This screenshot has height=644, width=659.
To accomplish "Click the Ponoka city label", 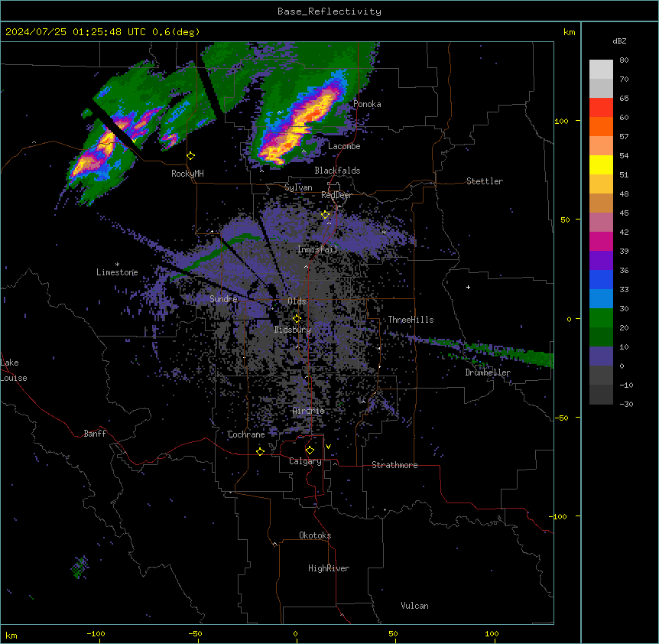I will coord(367,104).
